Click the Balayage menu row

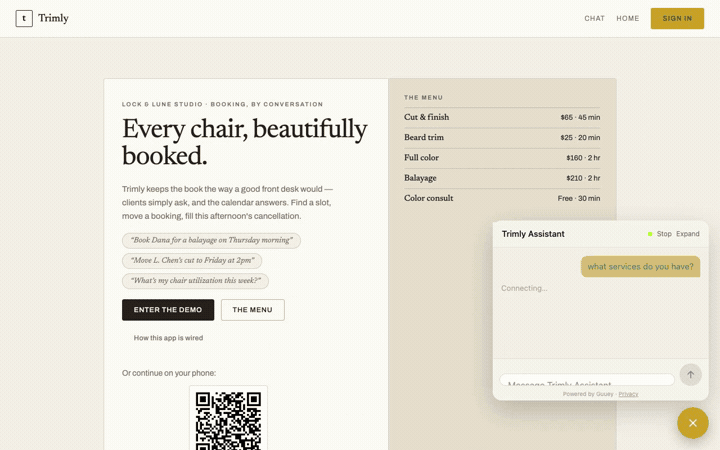[502, 178]
